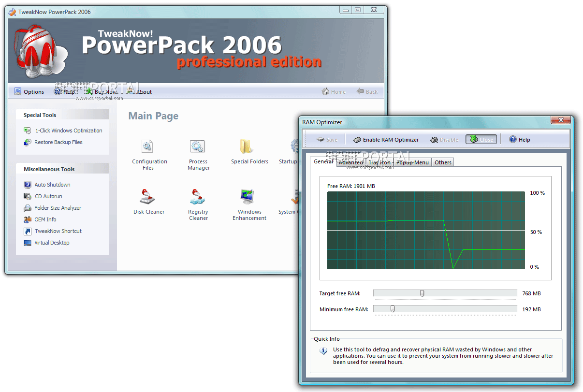
Task: Click the Minimum free RAM slider handle
Action: point(393,309)
